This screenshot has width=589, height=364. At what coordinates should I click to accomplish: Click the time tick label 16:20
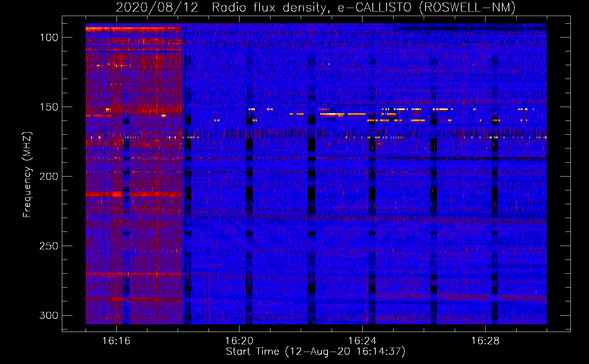coord(240,341)
